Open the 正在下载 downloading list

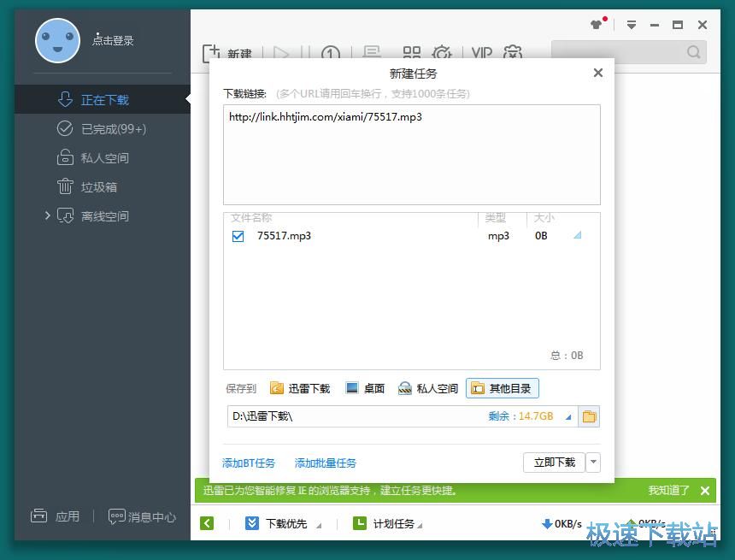pos(103,99)
